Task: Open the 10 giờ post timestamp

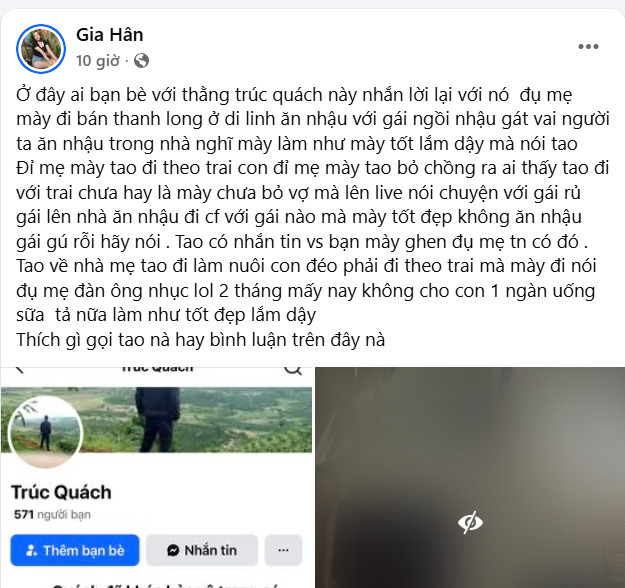Action: tap(98, 61)
